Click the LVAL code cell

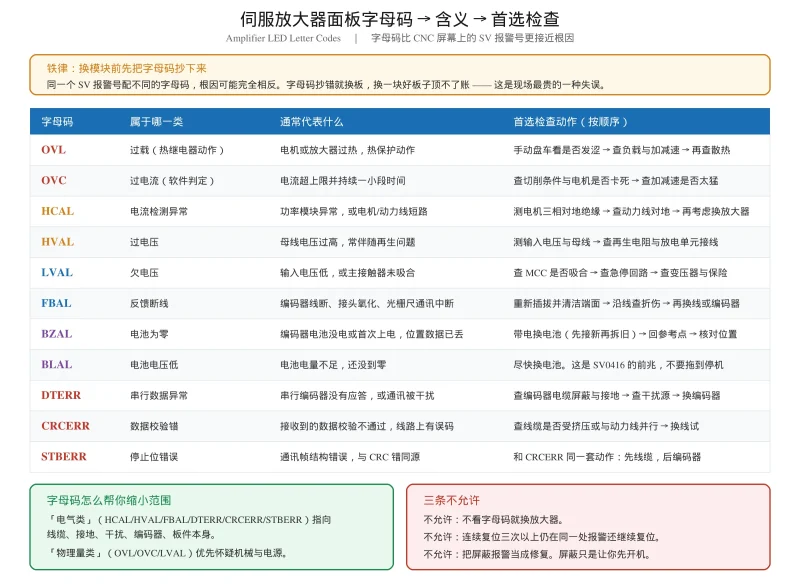pos(57,272)
